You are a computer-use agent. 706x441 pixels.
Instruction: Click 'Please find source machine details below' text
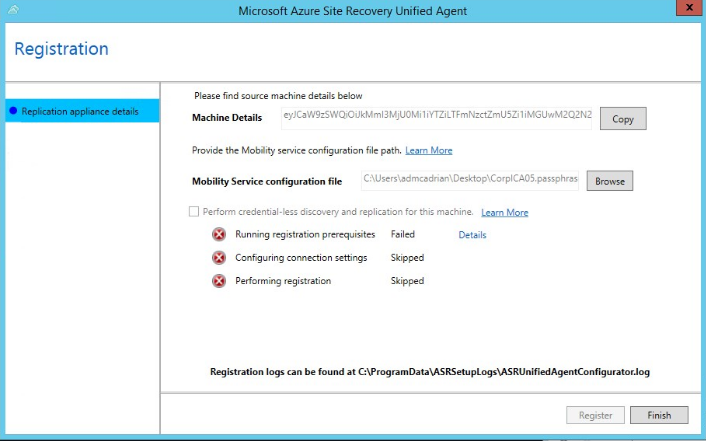(278, 95)
